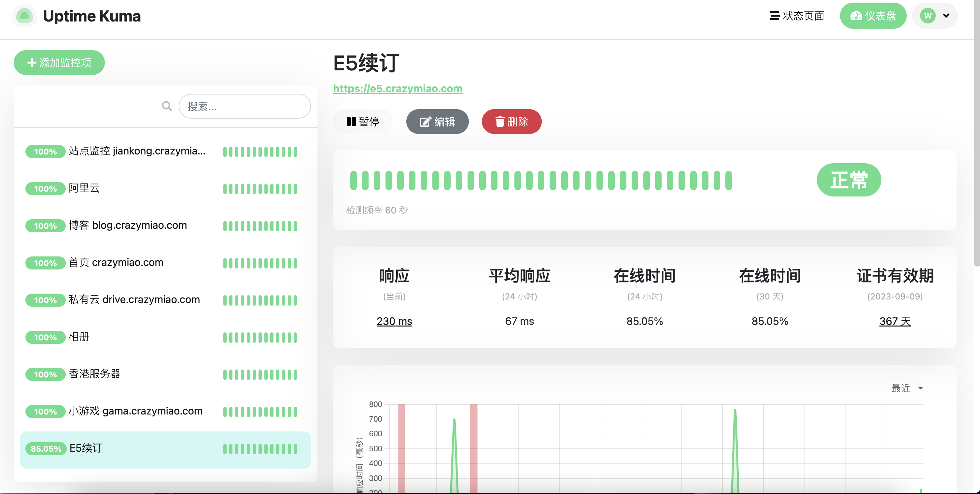The height and width of the screenshot is (494, 980).
Task: Click the heartbeat bar of 香港服务器 row
Action: pos(260,374)
